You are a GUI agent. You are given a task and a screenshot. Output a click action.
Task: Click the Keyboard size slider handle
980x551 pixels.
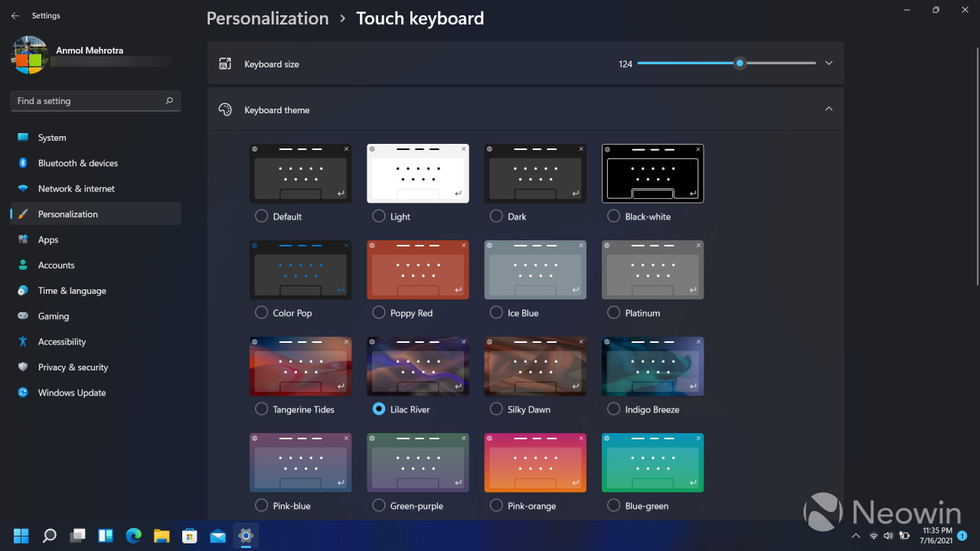pyautogui.click(x=740, y=64)
